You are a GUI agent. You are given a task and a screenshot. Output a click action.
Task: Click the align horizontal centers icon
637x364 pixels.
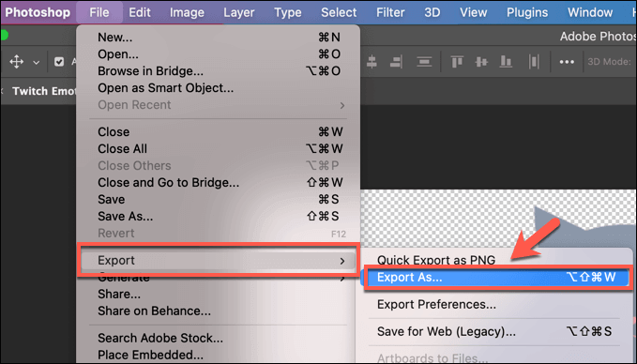[x=372, y=62]
